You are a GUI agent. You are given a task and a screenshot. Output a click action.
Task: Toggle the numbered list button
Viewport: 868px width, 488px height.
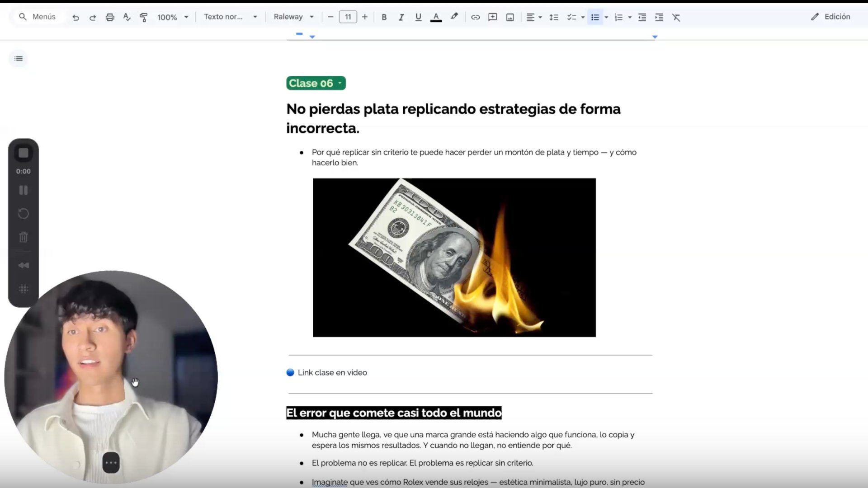(618, 17)
